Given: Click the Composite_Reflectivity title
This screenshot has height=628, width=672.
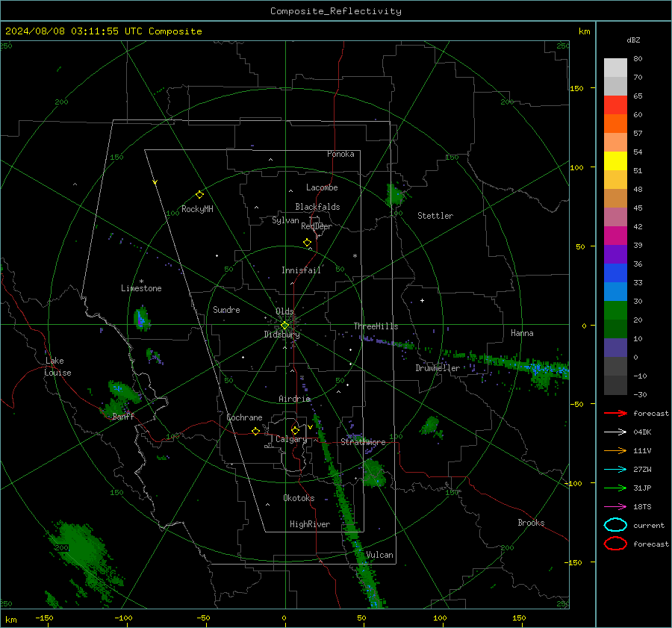Looking at the screenshot, I should tap(335, 11).
